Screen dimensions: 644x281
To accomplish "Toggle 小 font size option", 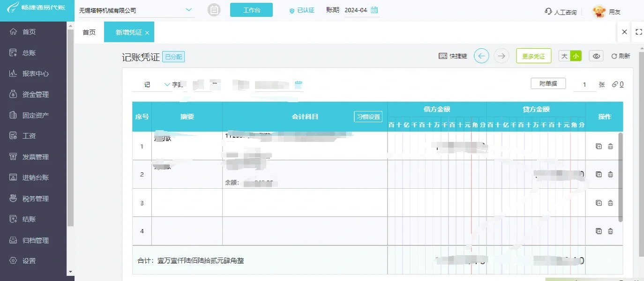I will [x=575, y=55].
